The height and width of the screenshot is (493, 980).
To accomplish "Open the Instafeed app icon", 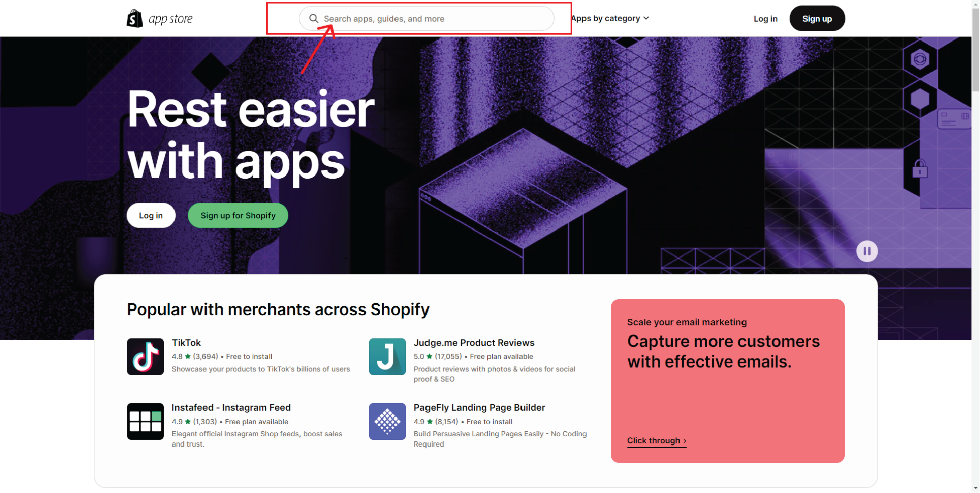I will [x=145, y=421].
